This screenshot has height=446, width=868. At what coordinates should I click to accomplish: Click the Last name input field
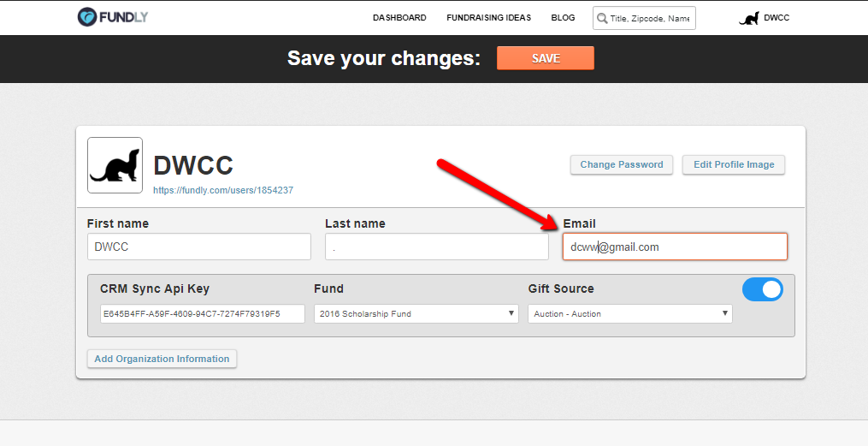pyautogui.click(x=437, y=247)
